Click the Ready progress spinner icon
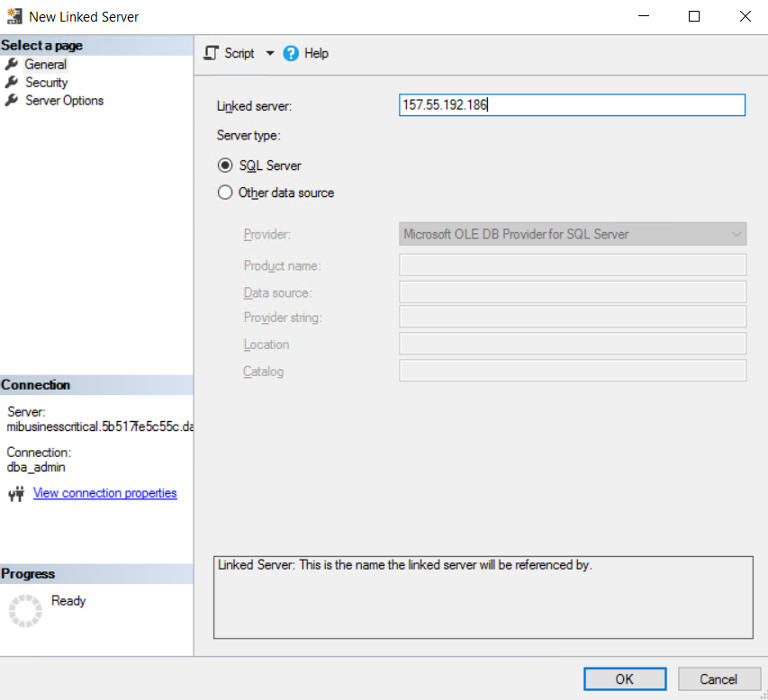The image size is (768, 700). [25, 610]
